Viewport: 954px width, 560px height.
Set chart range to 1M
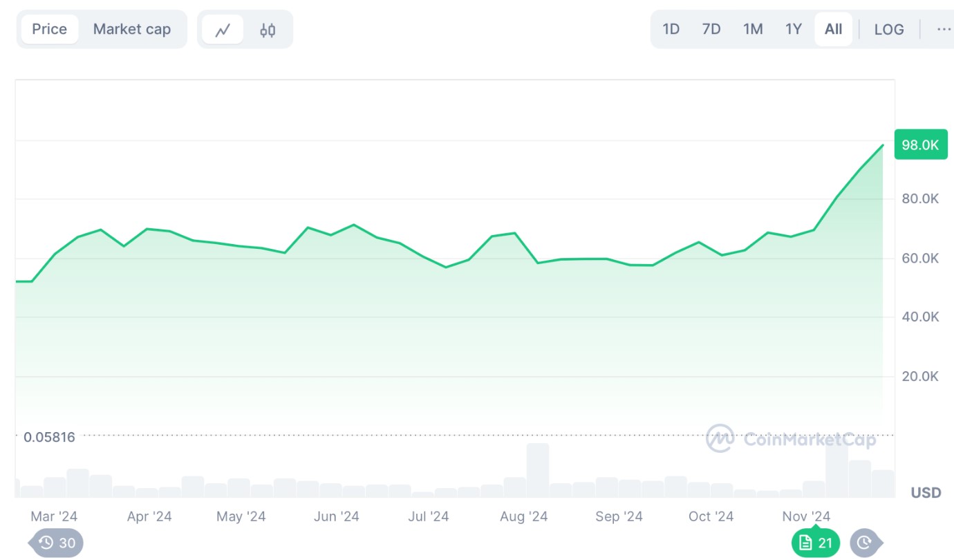click(x=753, y=29)
